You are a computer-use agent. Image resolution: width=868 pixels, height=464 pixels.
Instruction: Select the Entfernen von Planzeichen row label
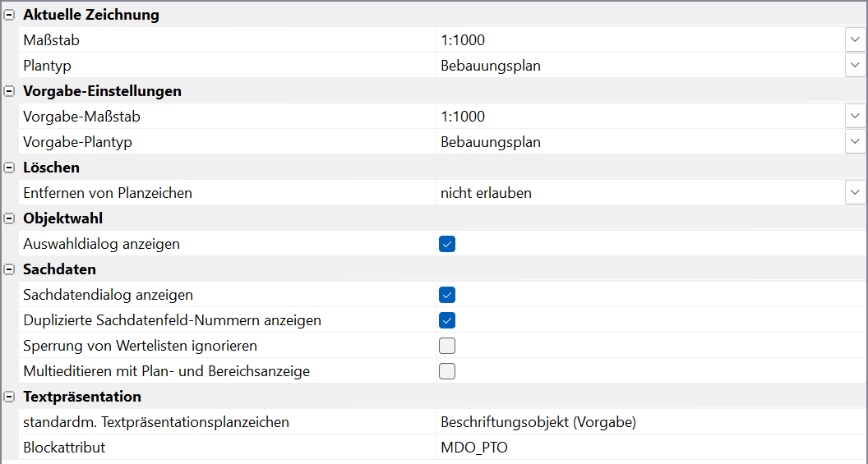[108, 193]
